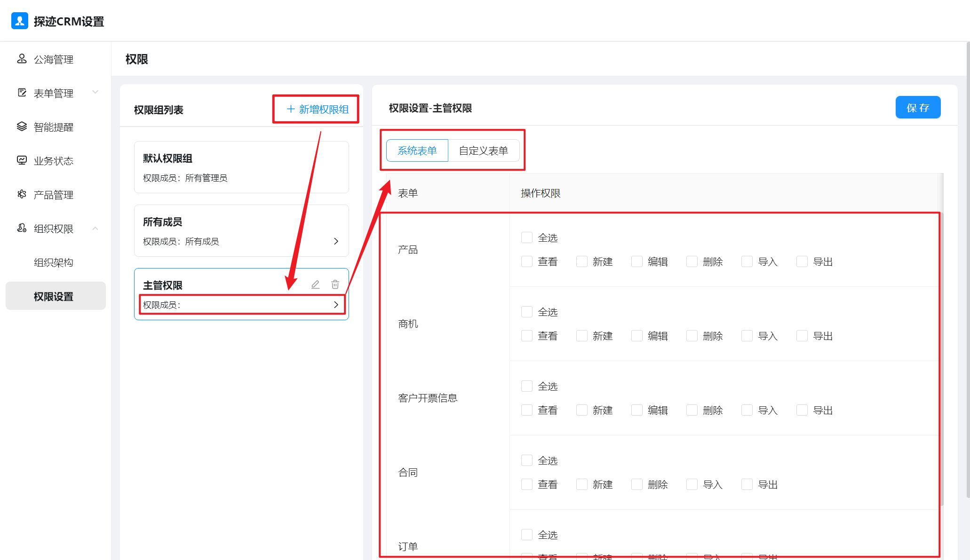Screen dimensions: 970x560
Task: Click edit pencil icon on 主管权限
Action: tap(315, 284)
